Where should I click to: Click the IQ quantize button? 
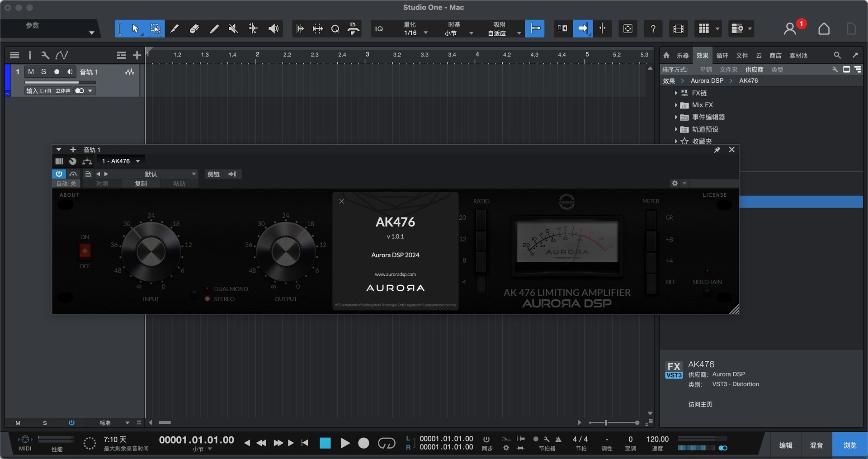point(379,29)
